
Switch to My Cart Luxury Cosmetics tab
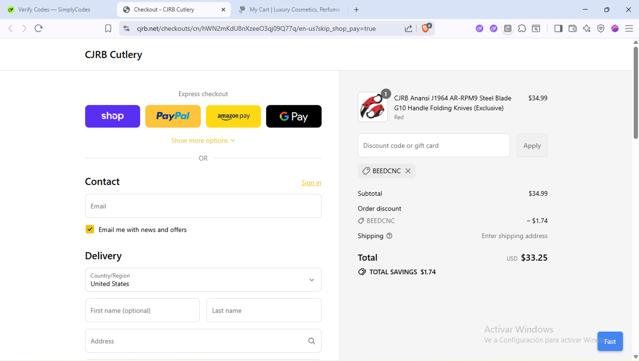(289, 9)
